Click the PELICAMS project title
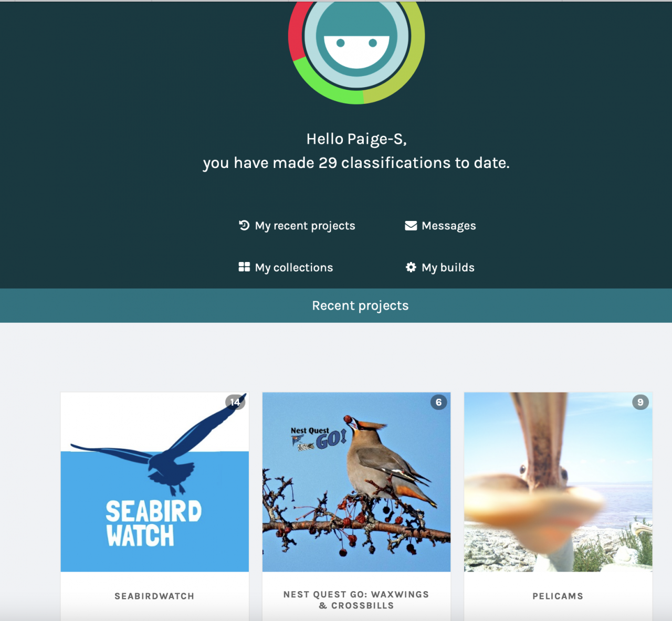672x621 pixels. [558, 596]
